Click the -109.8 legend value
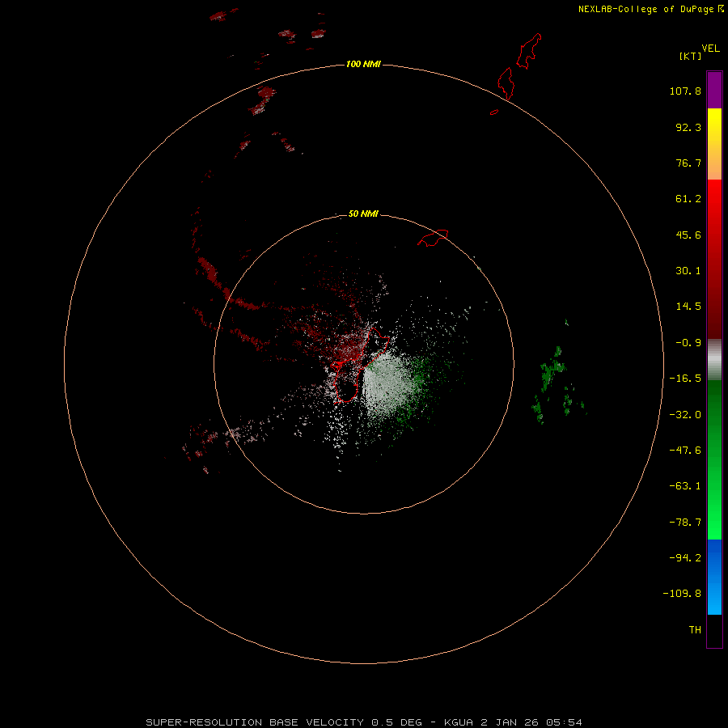The width and height of the screenshot is (728, 728). pos(682,594)
